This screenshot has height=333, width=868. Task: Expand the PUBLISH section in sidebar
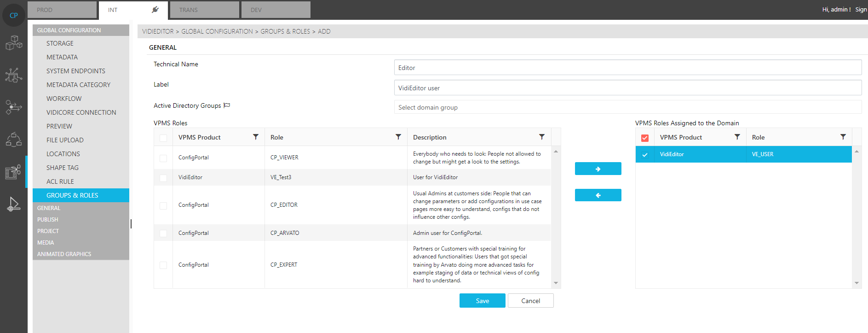(48, 220)
